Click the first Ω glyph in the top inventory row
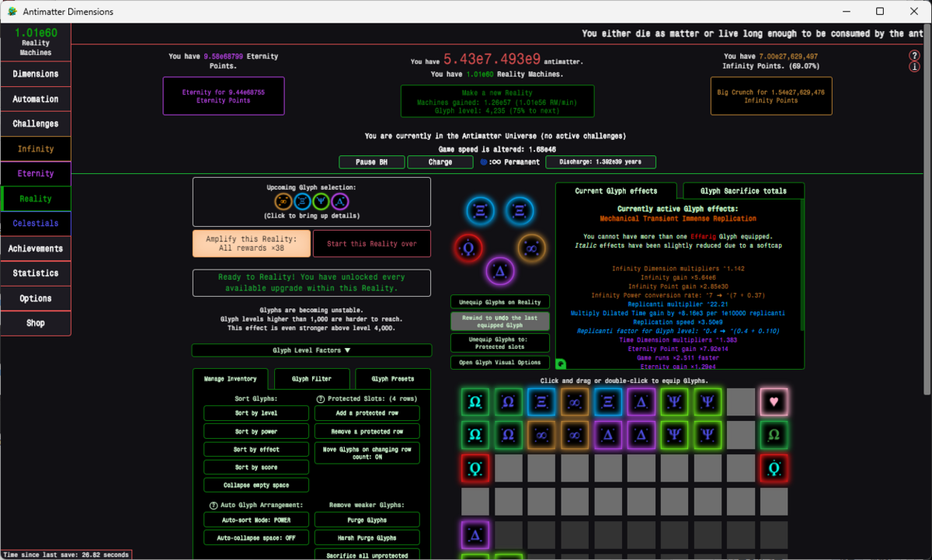Screen dimensions: 932x560 pyautogui.click(x=475, y=402)
